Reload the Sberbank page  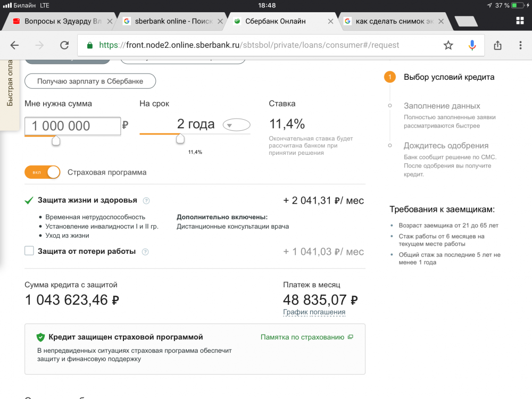coord(64,45)
